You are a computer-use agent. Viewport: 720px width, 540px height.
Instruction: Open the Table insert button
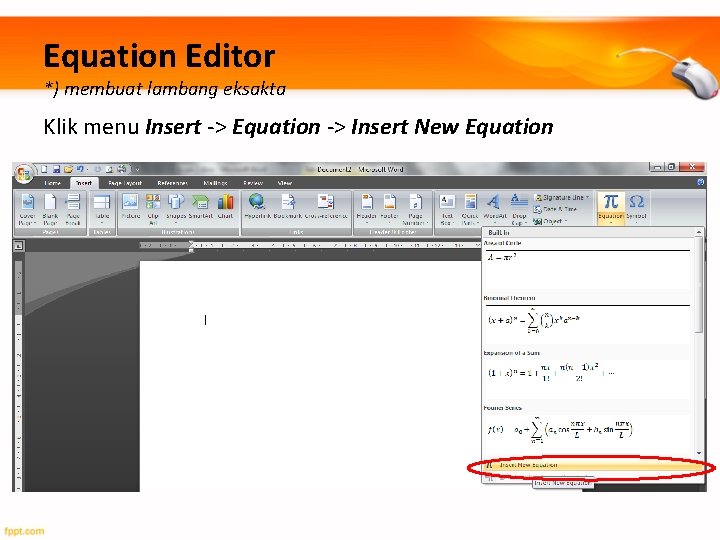101,209
